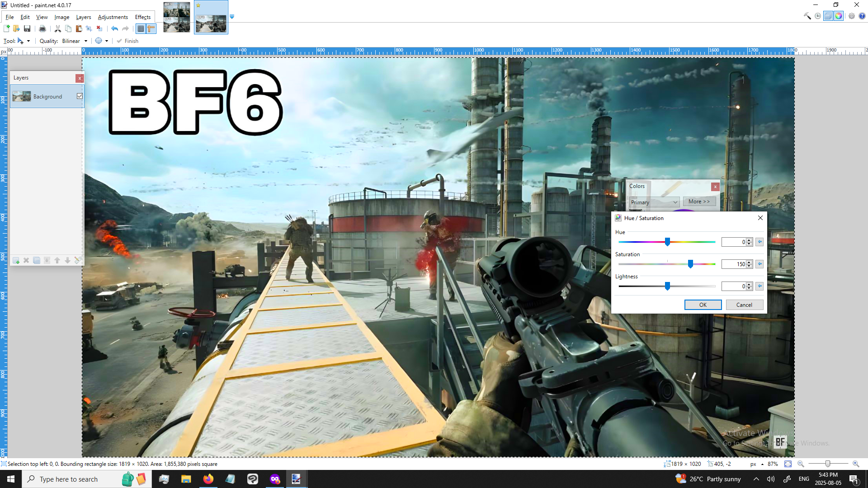This screenshot has height=488, width=868.
Task: Increase Saturation with stepper up arrow
Action: click(x=749, y=262)
